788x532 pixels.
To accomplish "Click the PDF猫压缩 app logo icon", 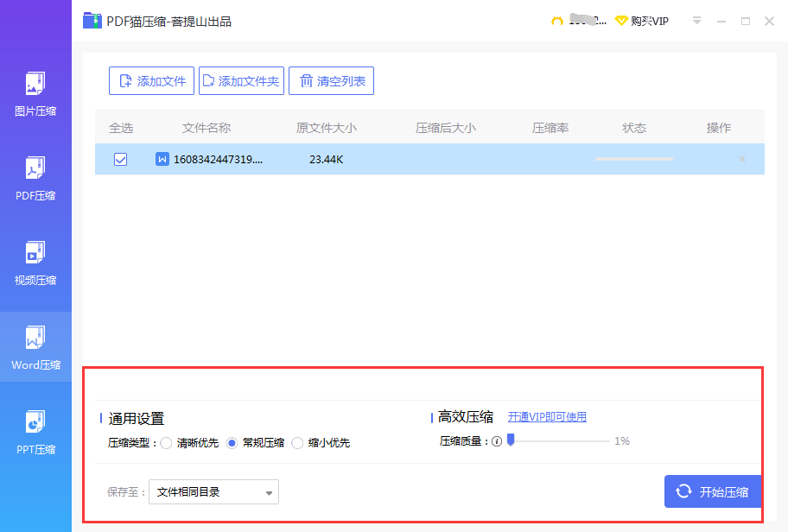I will (x=92, y=21).
